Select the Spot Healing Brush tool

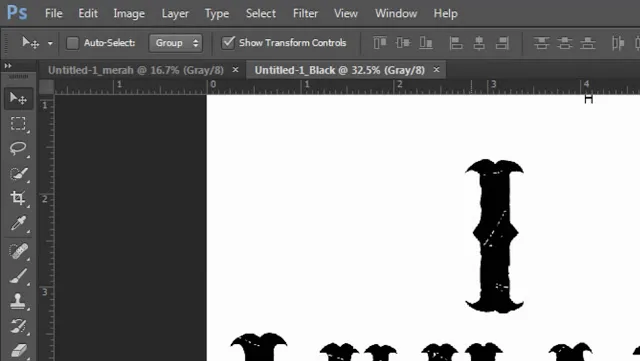click(x=18, y=250)
